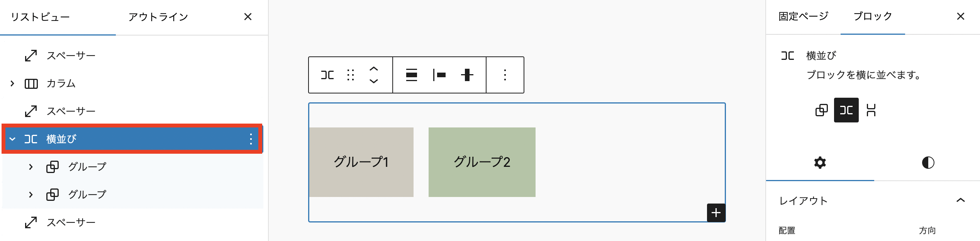Image resolution: width=980 pixels, height=241 pixels.
Task: Open block toolbar options three-dot menu
Action: [x=505, y=75]
